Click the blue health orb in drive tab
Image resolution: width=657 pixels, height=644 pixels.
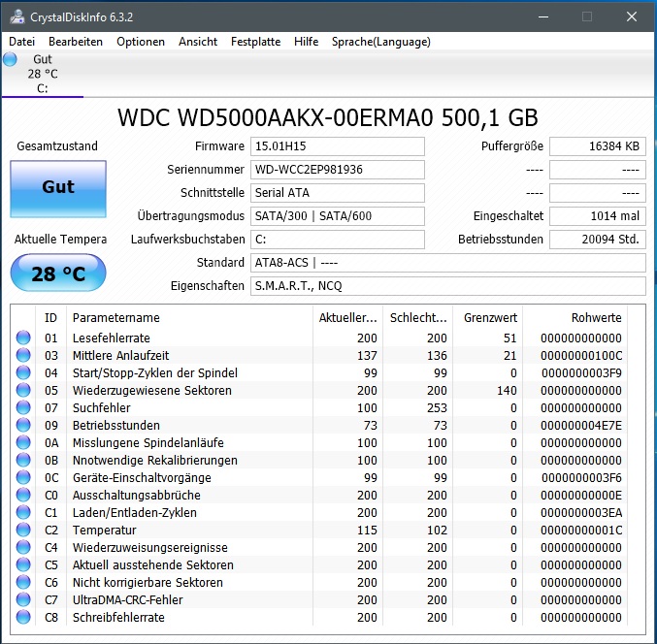(x=10, y=59)
